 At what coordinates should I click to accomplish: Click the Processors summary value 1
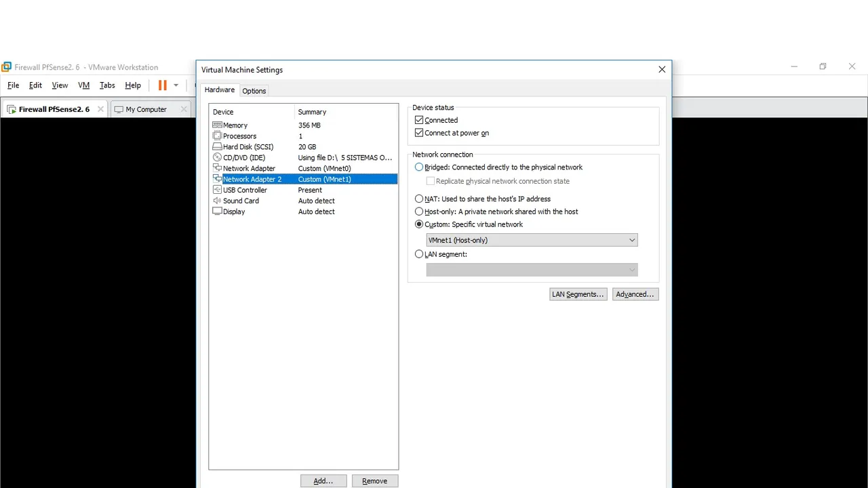click(300, 136)
